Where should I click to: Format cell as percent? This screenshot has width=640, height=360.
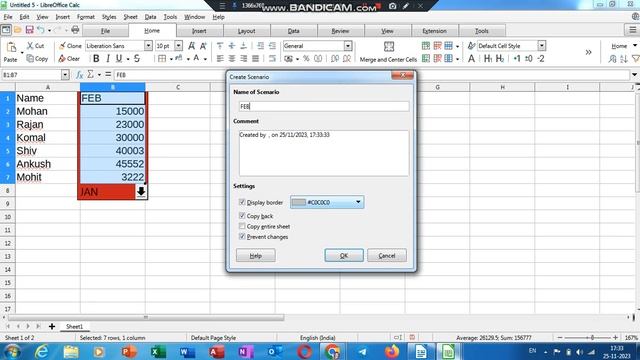306,59
